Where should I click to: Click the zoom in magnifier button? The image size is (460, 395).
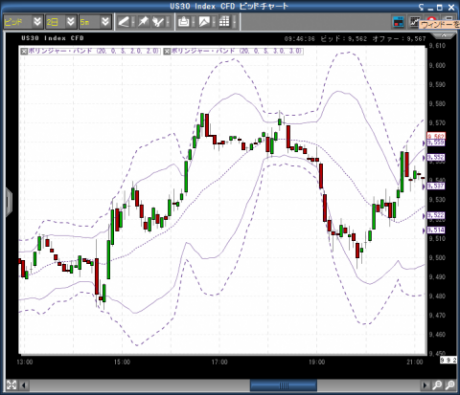pos(437,385)
